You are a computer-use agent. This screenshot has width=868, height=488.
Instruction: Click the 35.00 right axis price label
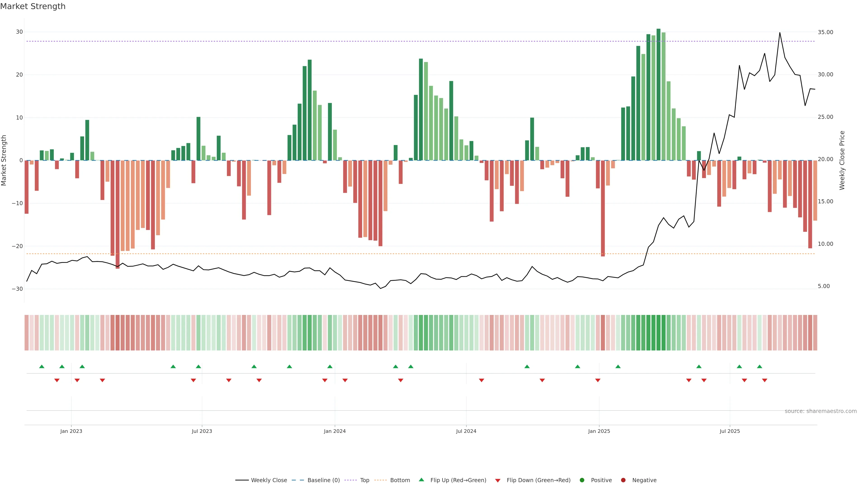click(825, 32)
